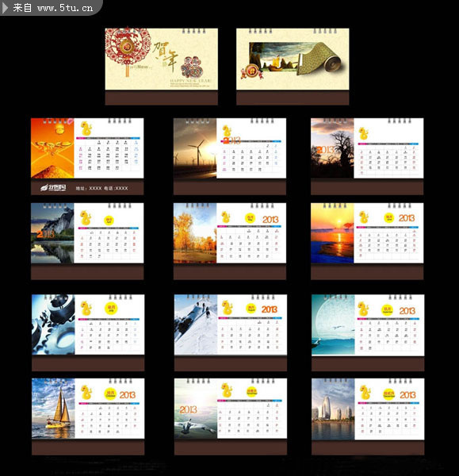
Task: Open the city skyline December photo
Action: click(333, 409)
